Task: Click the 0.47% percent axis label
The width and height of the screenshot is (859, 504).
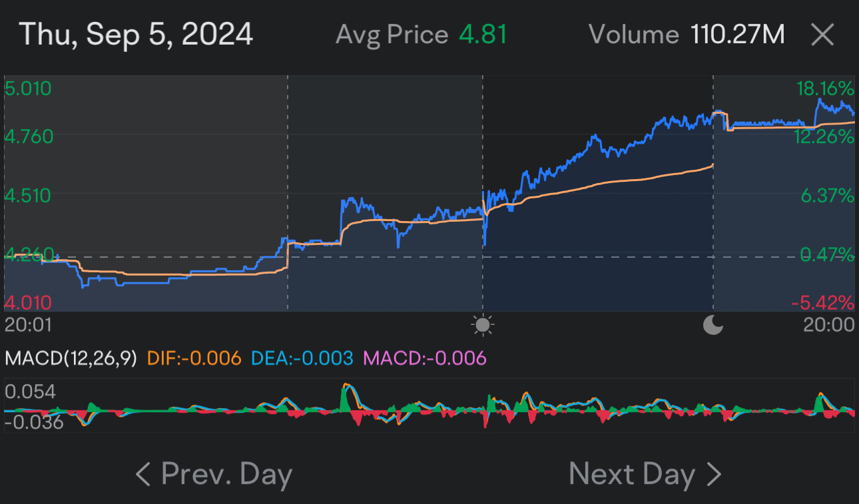Action: coord(828,254)
